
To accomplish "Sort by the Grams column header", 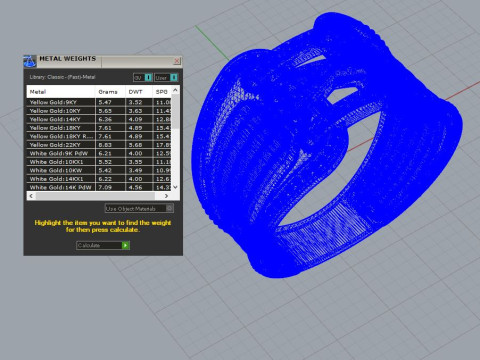I will tap(110, 92).
